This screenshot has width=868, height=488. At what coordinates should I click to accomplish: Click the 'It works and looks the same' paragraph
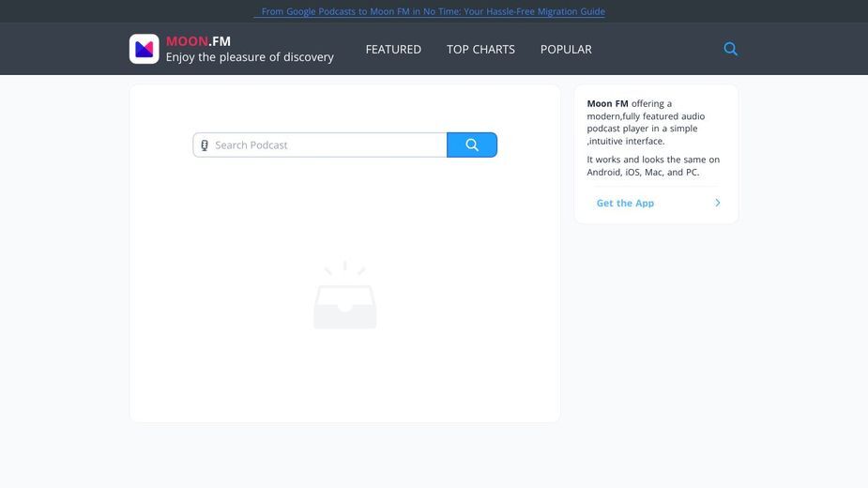coord(653,165)
